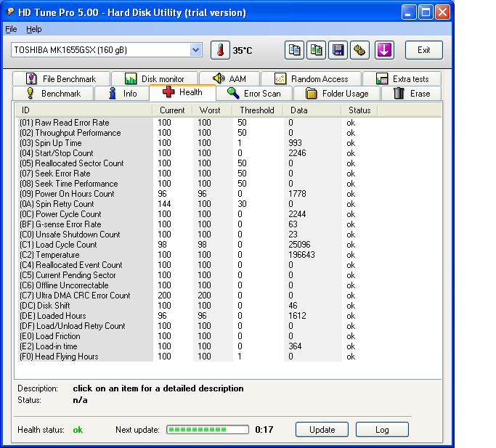This screenshot has width=496, height=448.
Task: Open the options wrench icon
Action: pyautogui.click(x=359, y=50)
